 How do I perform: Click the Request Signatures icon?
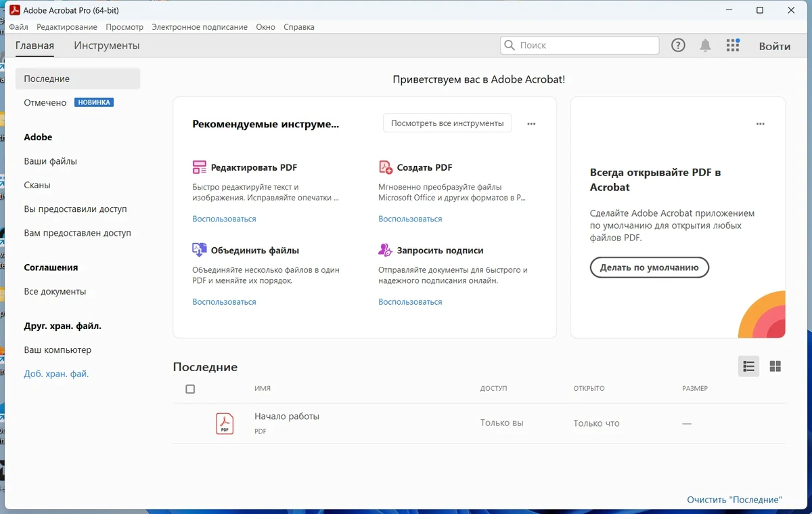(385, 250)
